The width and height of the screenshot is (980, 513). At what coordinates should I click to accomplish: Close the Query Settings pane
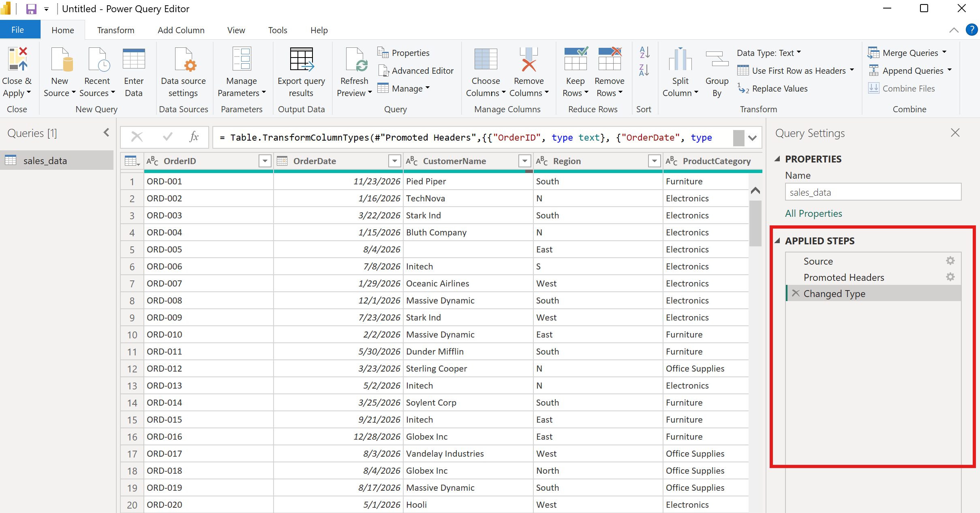955,133
